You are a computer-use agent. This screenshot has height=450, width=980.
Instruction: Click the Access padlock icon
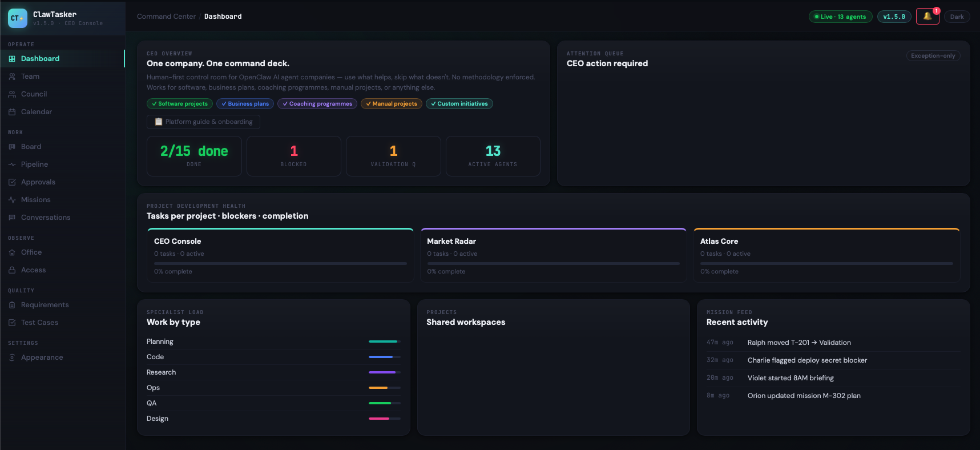point(12,270)
